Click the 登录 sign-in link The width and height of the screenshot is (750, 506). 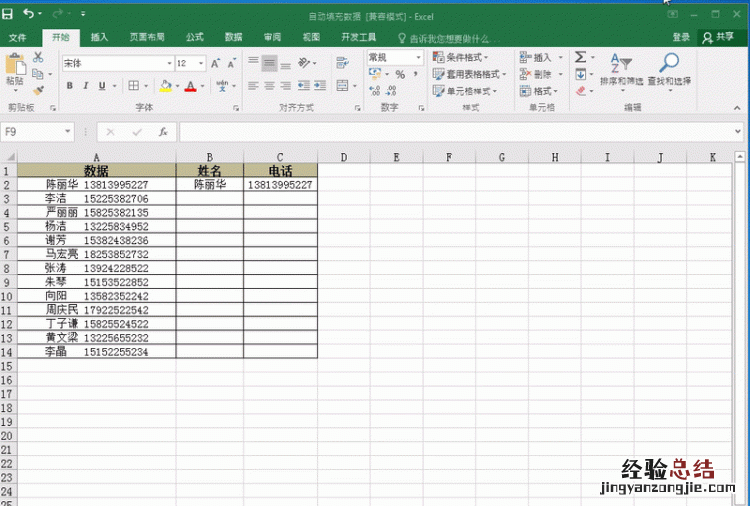pos(681,37)
